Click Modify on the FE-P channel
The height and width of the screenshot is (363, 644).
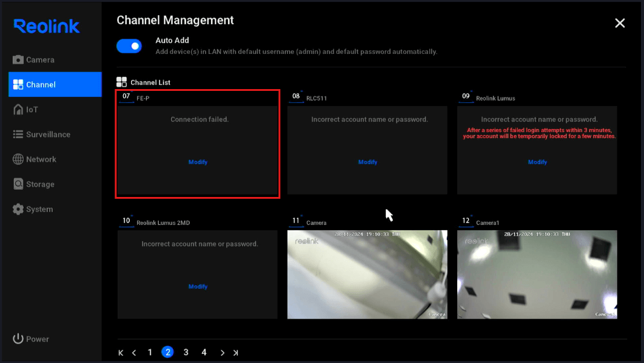pos(198,162)
